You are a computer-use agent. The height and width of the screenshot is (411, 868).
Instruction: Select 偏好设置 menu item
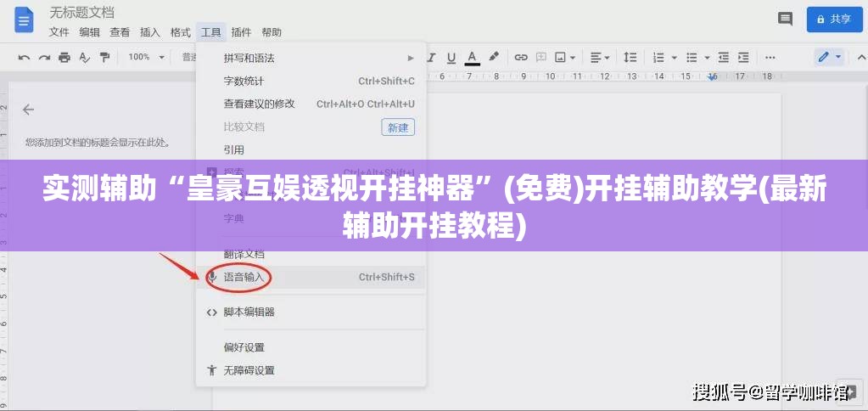click(x=311, y=348)
